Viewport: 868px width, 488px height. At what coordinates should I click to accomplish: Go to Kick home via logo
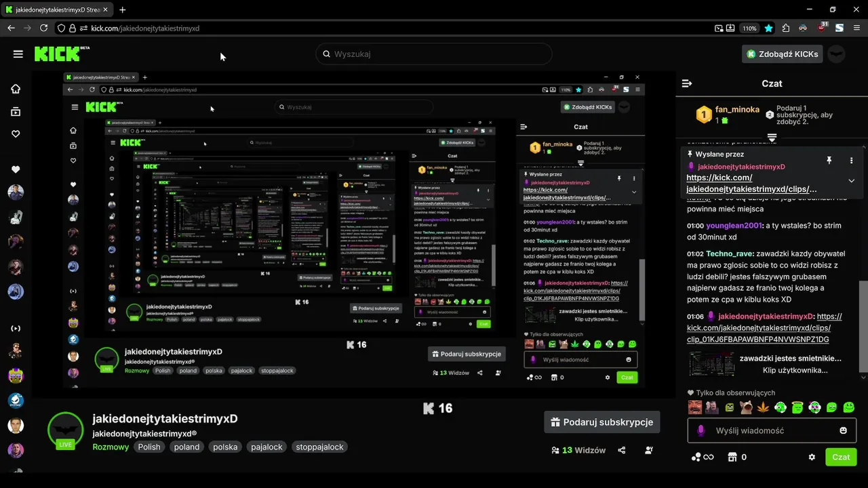pos(62,54)
